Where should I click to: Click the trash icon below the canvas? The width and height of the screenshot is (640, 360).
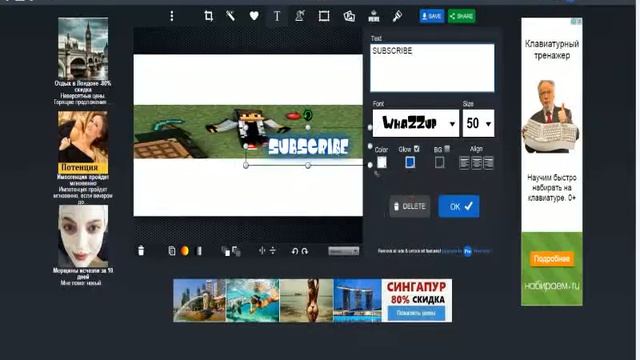point(141,251)
